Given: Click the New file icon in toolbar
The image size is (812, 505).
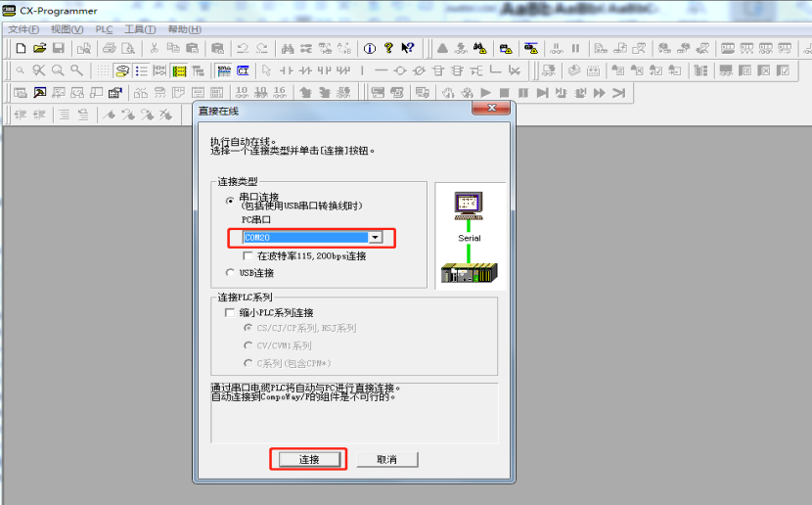Looking at the screenshot, I should pyautogui.click(x=21, y=48).
